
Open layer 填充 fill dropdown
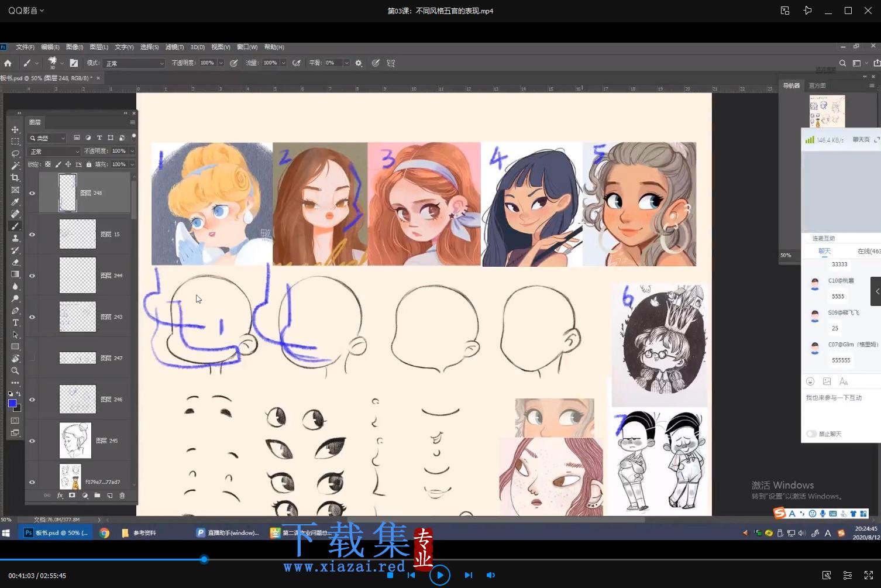tap(132, 164)
